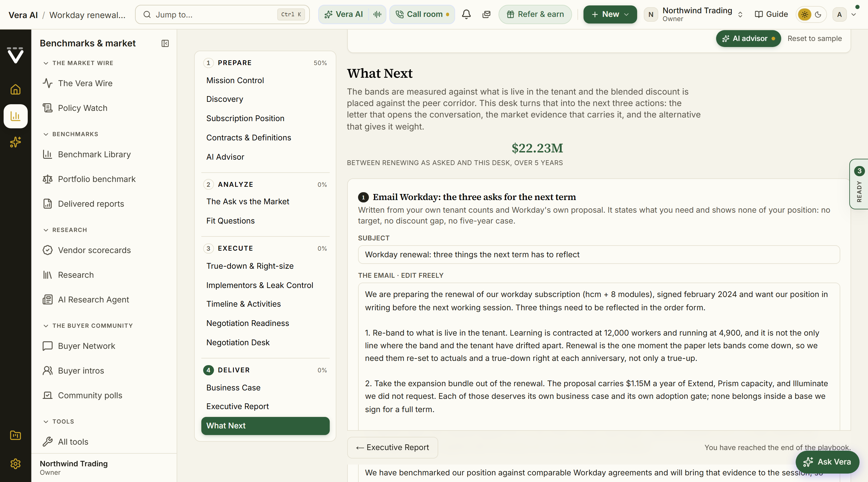Click the Vera AI breadcrumb link

[x=23, y=15]
